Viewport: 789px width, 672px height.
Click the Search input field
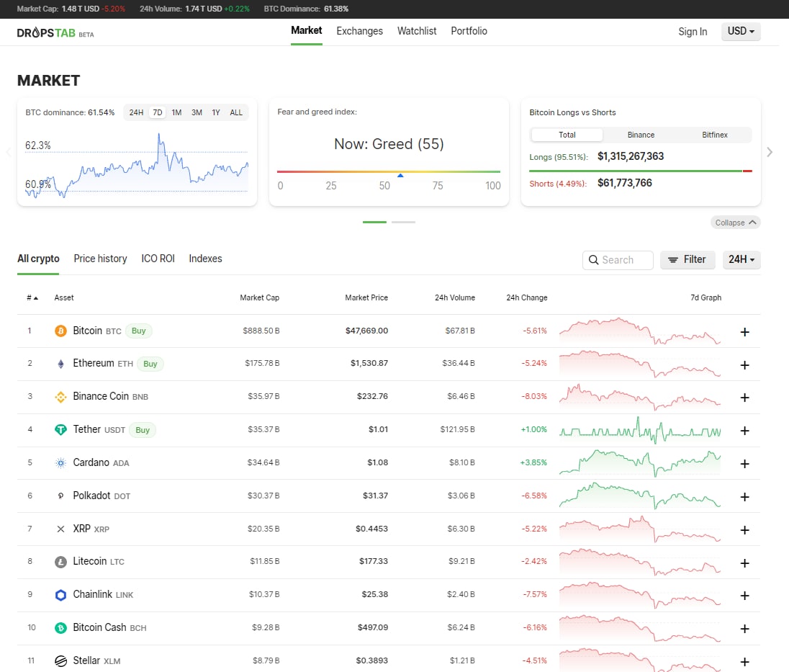(x=618, y=260)
